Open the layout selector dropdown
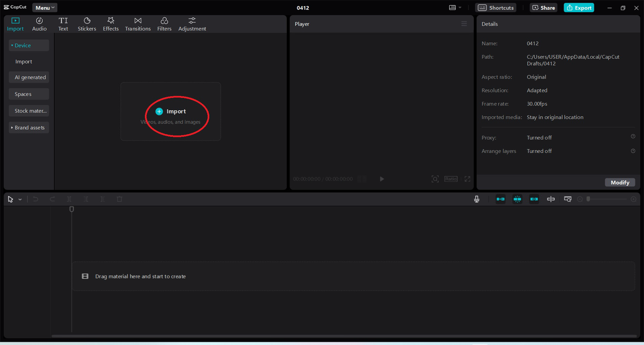 [455, 8]
